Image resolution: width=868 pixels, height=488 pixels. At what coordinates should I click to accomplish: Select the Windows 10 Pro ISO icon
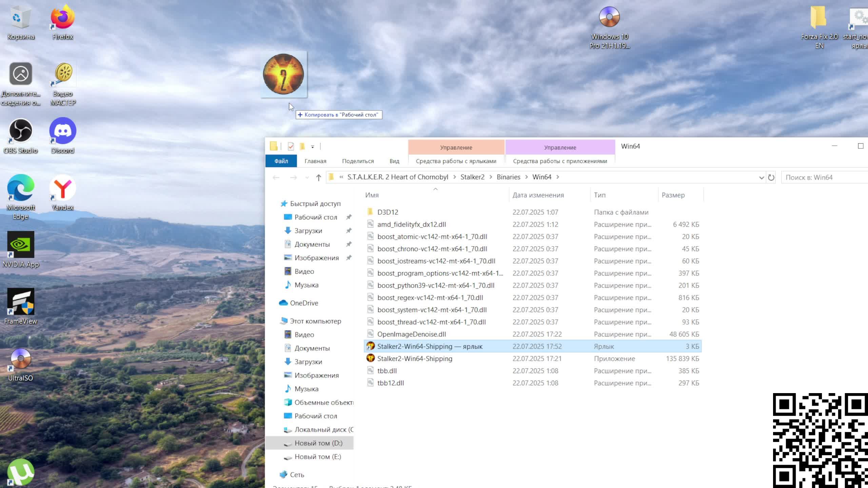pyautogui.click(x=609, y=27)
